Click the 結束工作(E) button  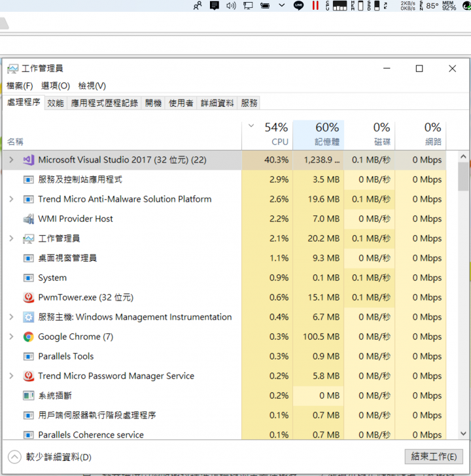pos(434,456)
